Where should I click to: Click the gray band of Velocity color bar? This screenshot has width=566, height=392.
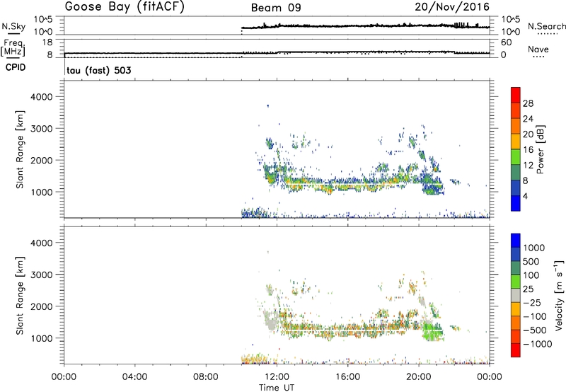(516, 296)
